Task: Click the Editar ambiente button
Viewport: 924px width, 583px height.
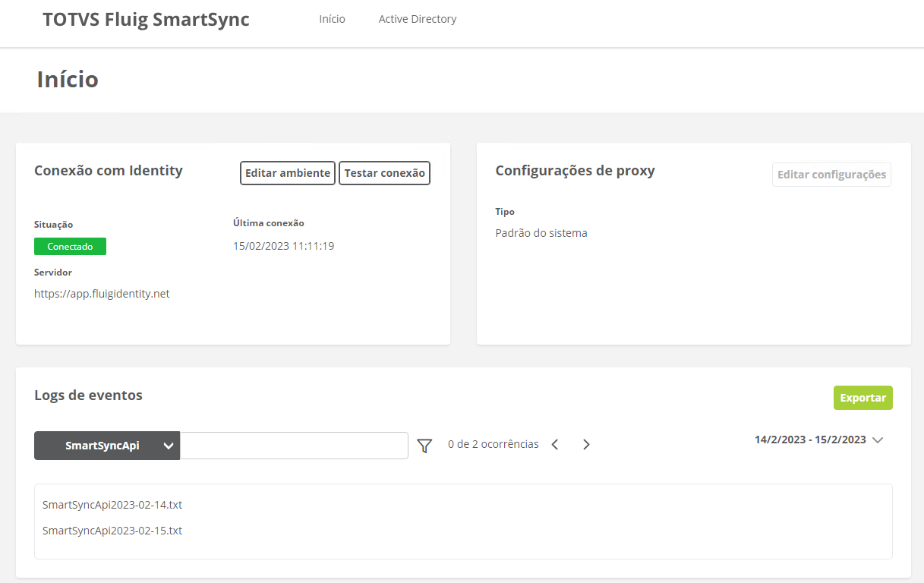Action: point(288,173)
